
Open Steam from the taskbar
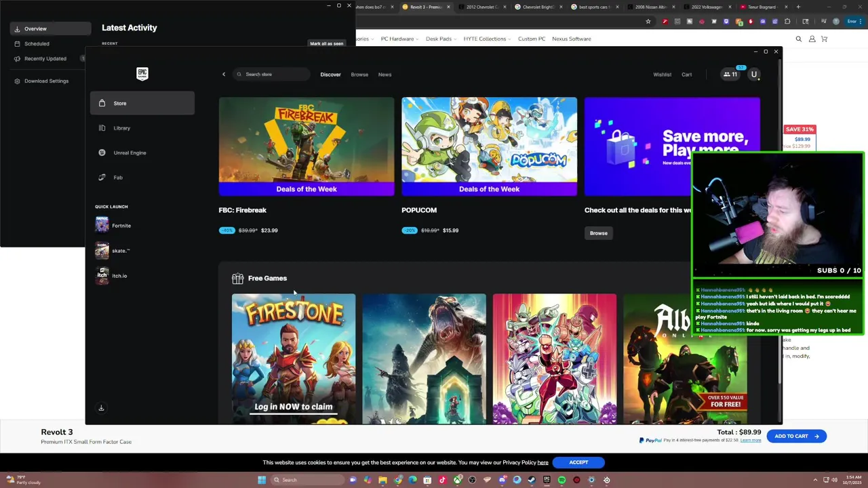click(x=532, y=480)
